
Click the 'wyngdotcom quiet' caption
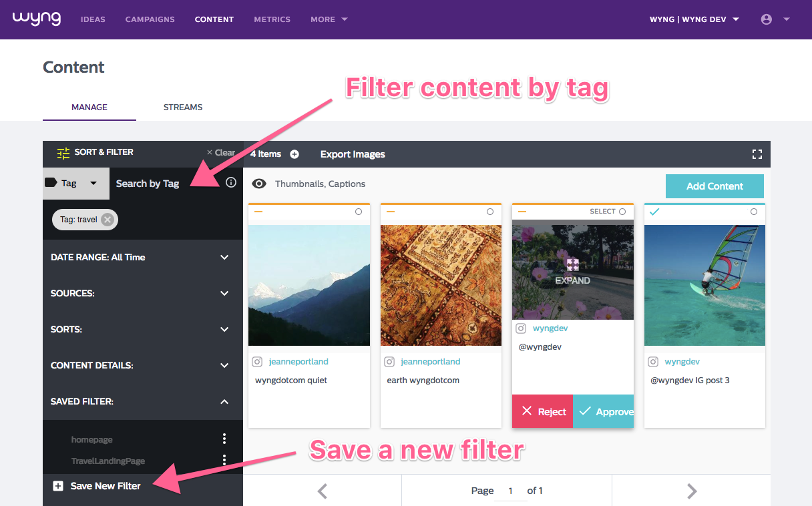click(x=291, y=381)
